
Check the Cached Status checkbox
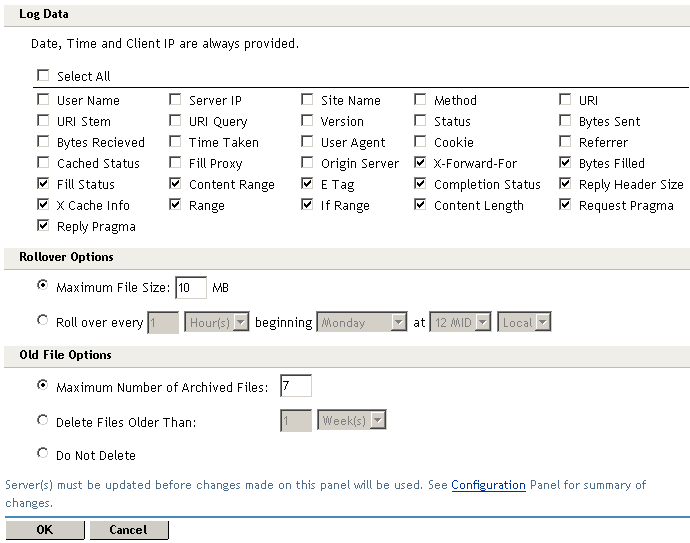tap(43, 162)
